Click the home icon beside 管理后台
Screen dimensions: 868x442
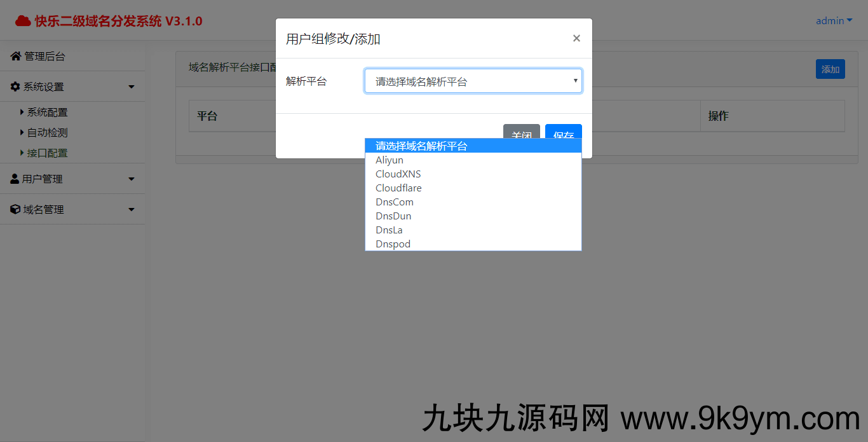[16, 57]
